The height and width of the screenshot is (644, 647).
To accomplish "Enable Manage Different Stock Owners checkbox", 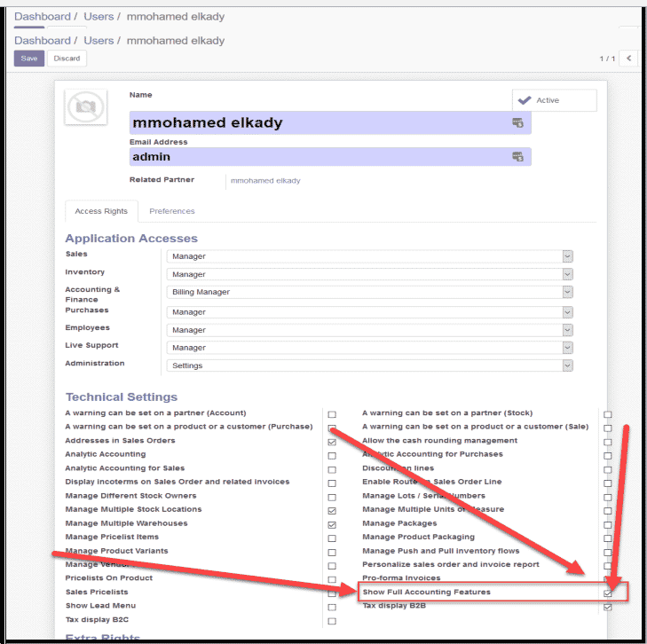I will click(332, 498).
